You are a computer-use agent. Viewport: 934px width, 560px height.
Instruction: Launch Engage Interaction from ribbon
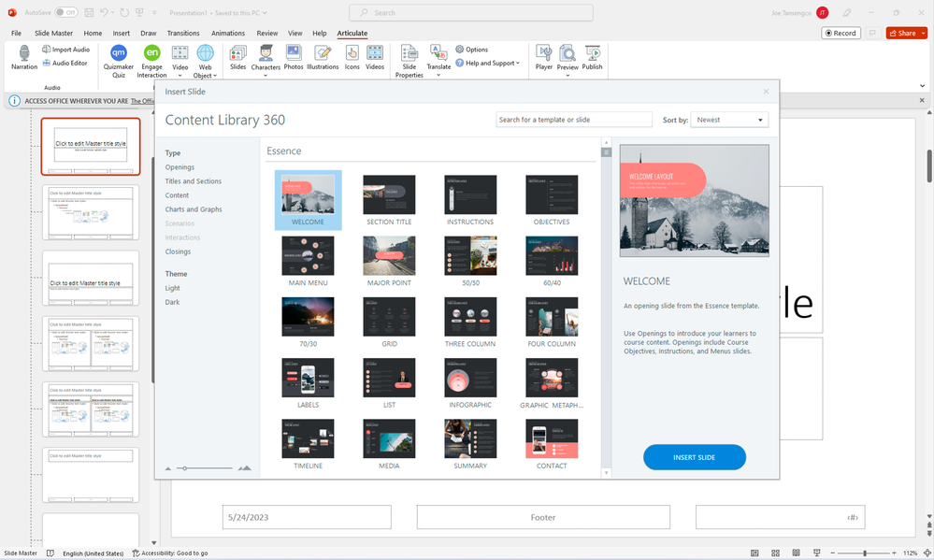[x=151, y=54]
